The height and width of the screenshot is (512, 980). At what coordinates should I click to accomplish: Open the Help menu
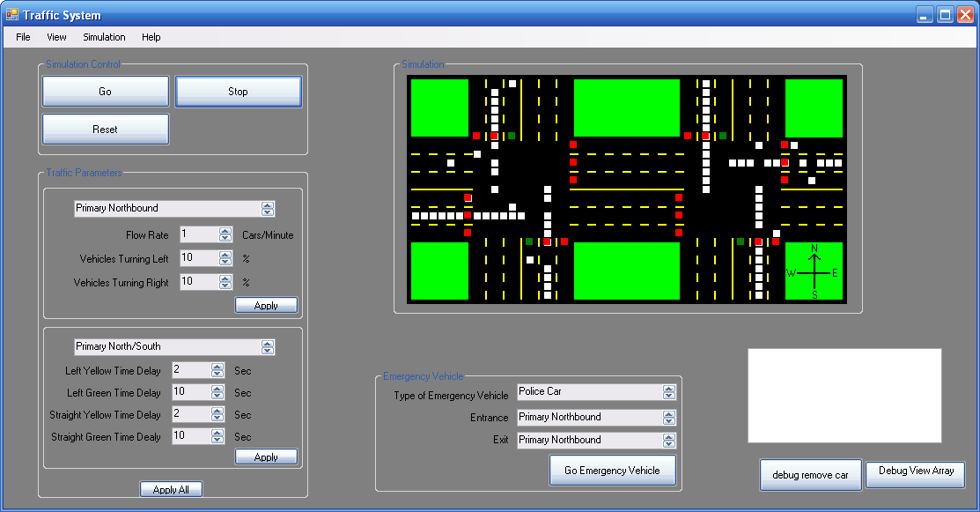tap(151, 37)
